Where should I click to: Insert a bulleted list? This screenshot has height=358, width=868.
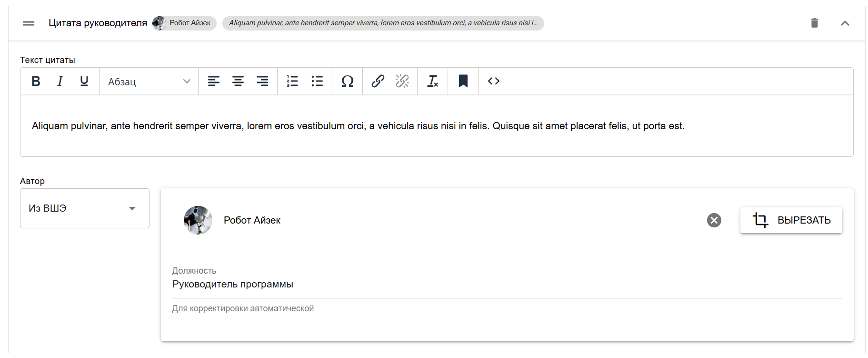[x=317, y=82]
